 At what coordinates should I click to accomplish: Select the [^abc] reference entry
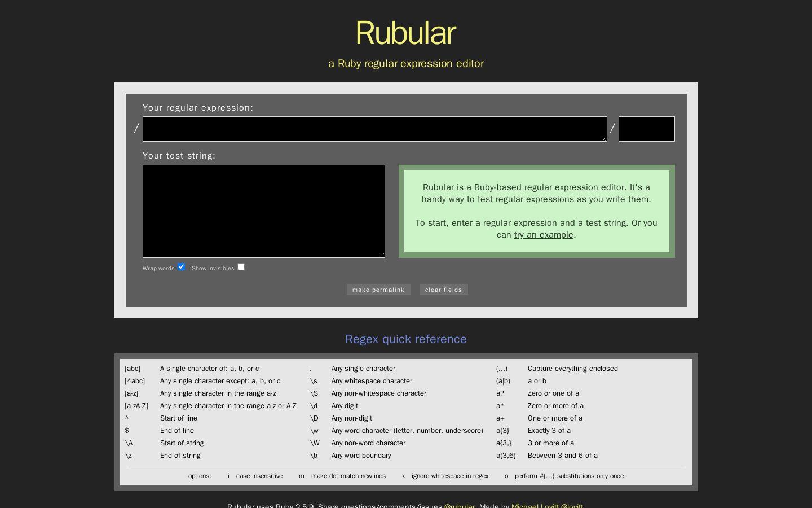click(135, 381)
